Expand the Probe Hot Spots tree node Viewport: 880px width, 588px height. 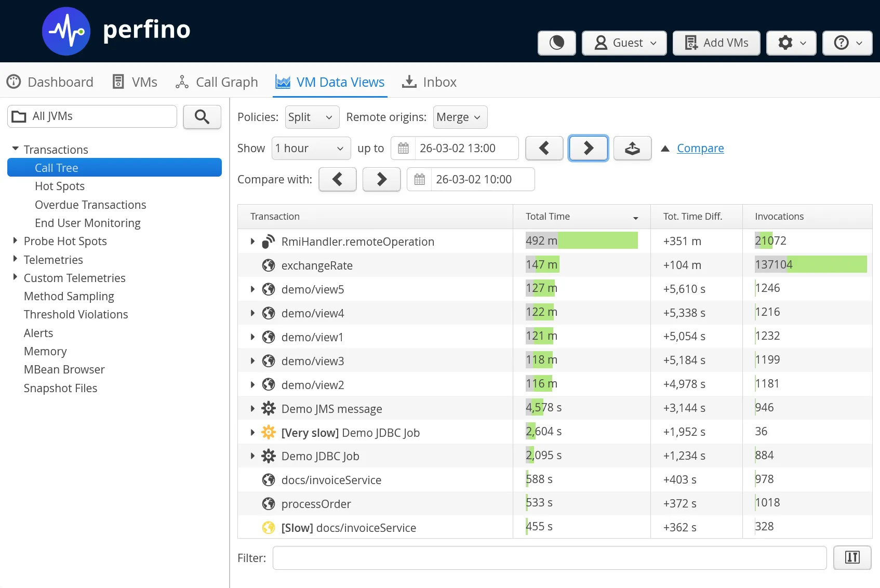point(15,241)
